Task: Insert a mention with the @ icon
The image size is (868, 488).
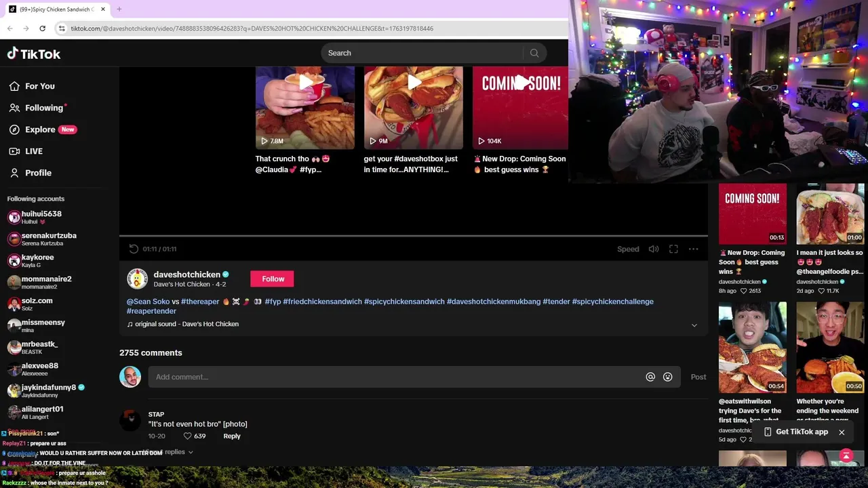Action: click(x=650, y=377)
